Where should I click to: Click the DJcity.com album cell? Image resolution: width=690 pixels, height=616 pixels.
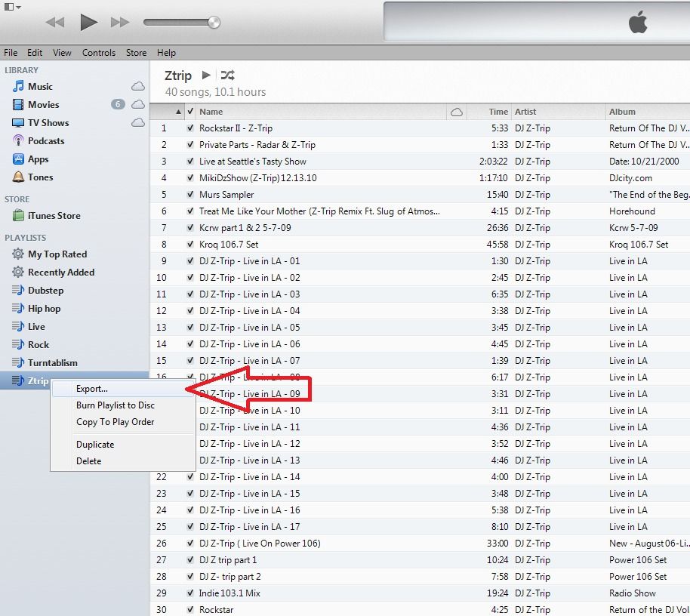click(x=630, y=177)
